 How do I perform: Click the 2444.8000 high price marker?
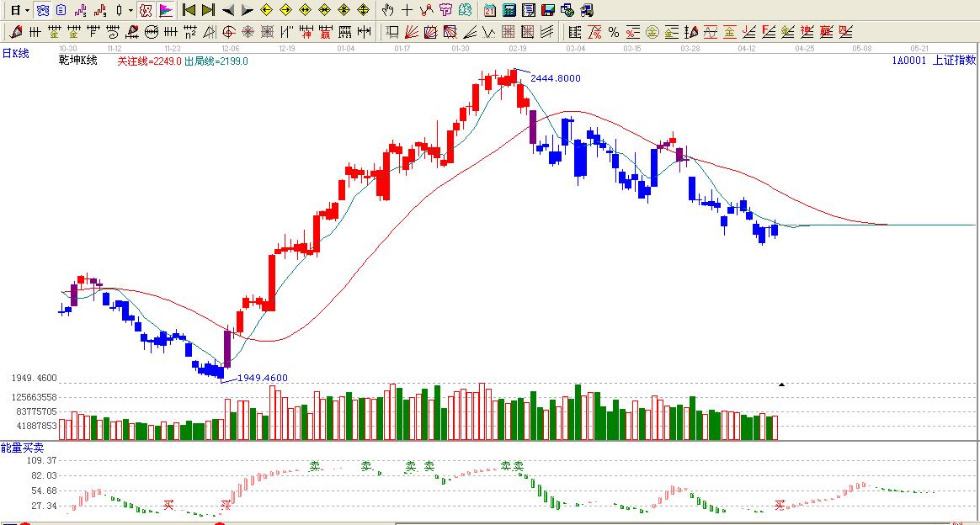[555, 78]
